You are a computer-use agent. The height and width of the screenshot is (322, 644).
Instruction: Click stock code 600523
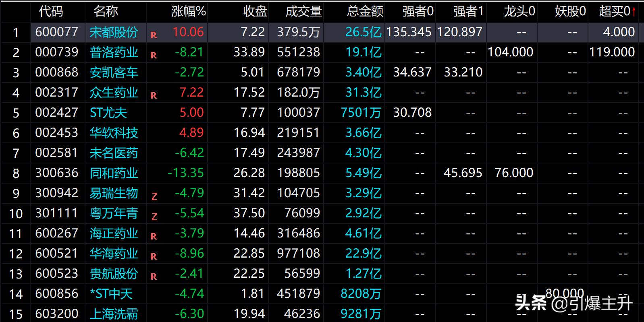click(57, 273)
